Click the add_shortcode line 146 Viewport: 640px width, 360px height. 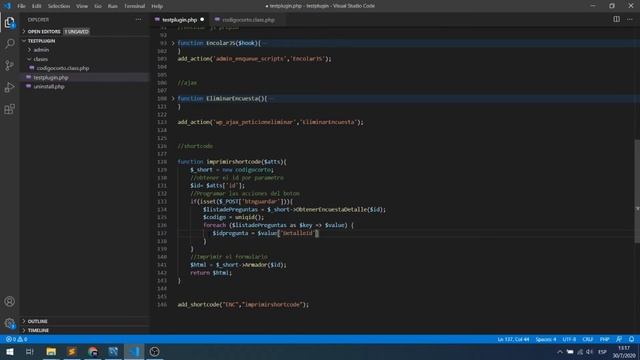[x=243, y=304]
